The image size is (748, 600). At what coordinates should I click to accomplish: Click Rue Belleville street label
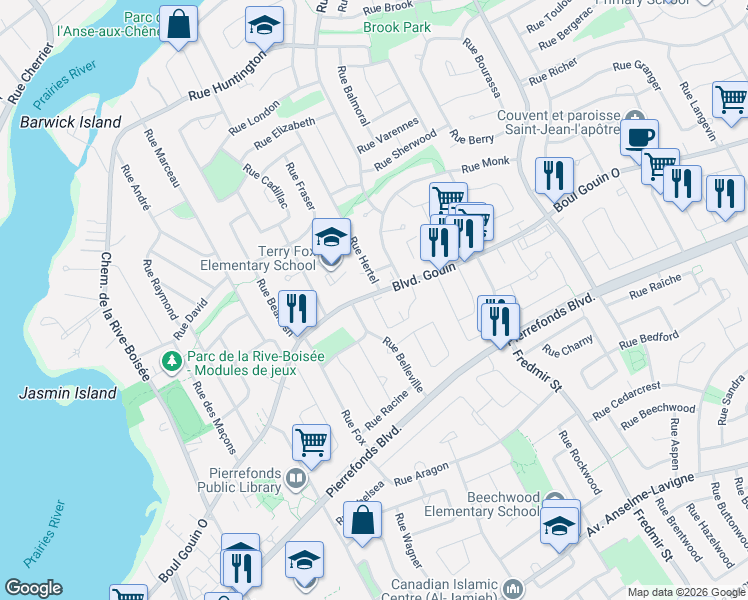[403, 365]
